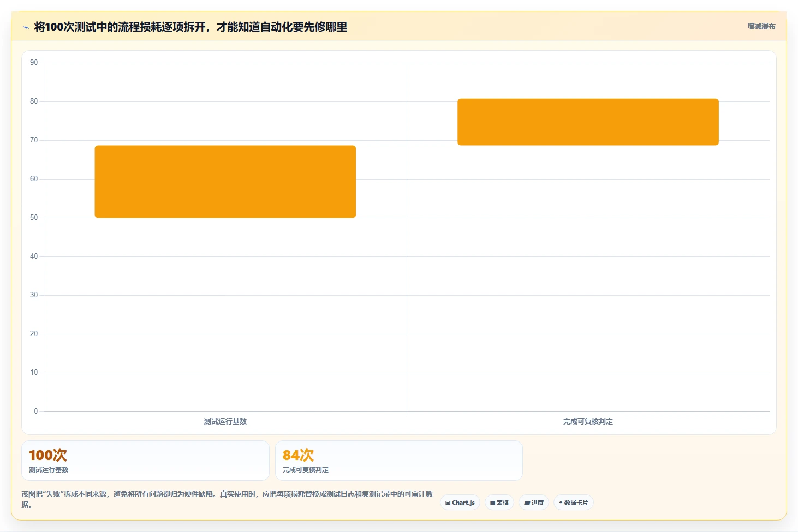Click the y-axis value 80
This screenshot has height=532, width=798.
click(34, 101)
